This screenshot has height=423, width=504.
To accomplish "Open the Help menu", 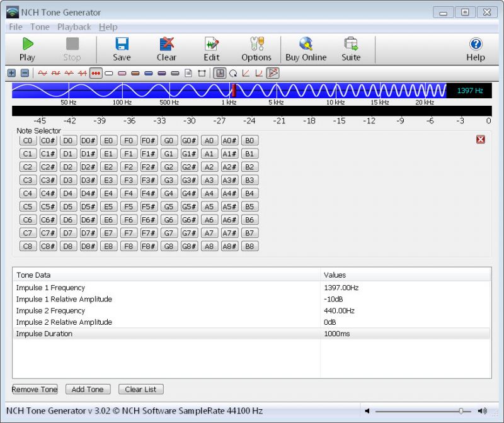I will point(108,27).
